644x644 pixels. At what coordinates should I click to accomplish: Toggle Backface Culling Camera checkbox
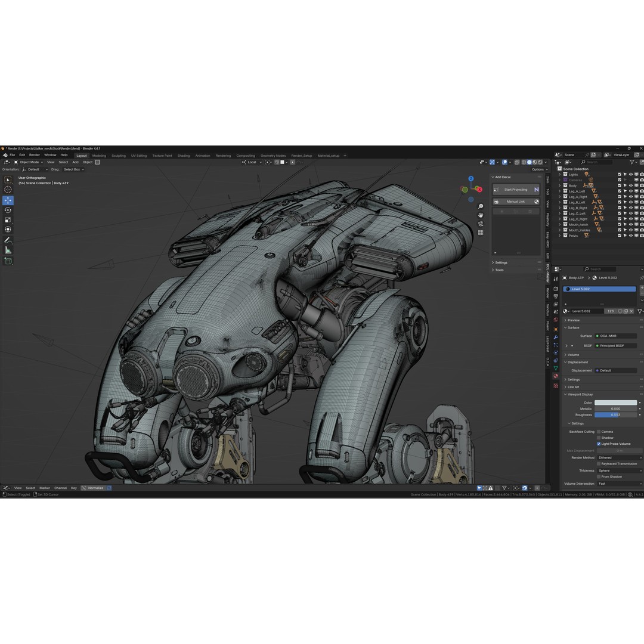[599, 432]
